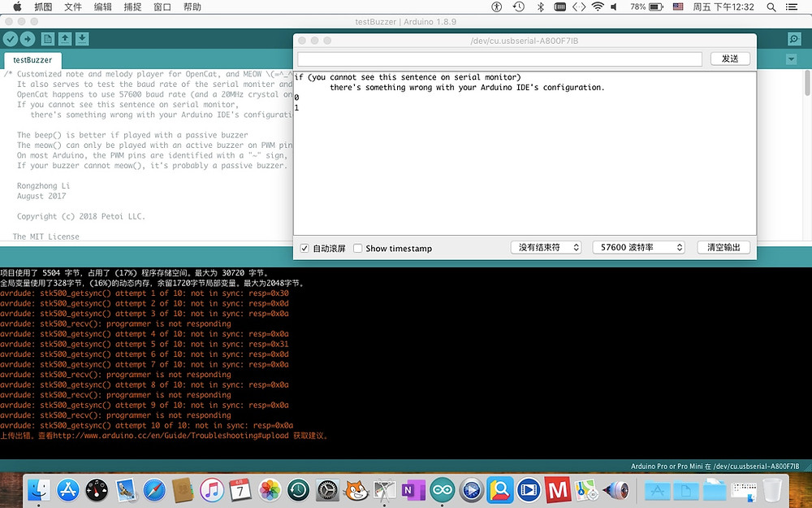The height and width of the screenshot is (508, 812).
Task: Click the Verify checkmark button in Arduino toolbar
Action: click(11, 39)
